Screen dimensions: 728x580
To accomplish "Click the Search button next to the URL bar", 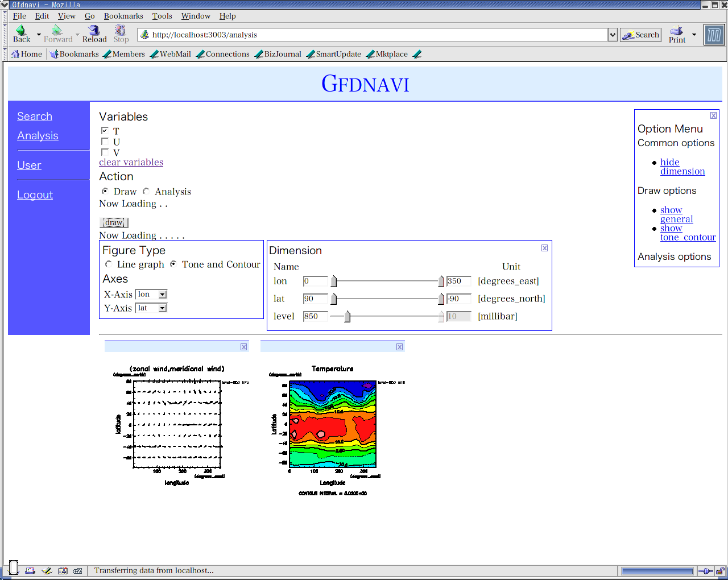I will point(640,35).
